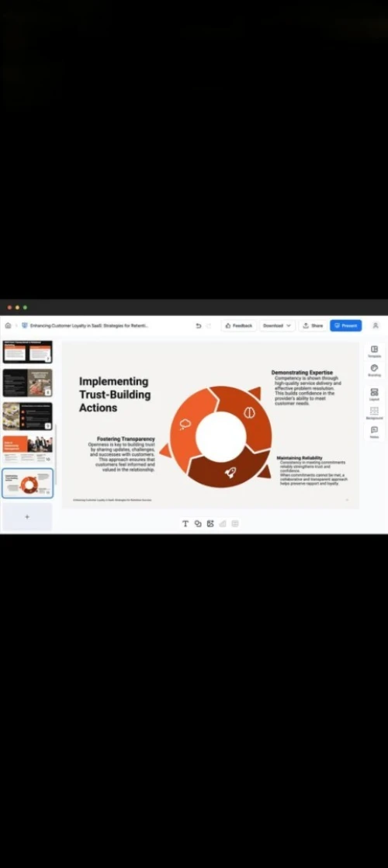Click the 'Fostering Transparency' heading
The height and width of the screenshot is (868, 388).
126,439
